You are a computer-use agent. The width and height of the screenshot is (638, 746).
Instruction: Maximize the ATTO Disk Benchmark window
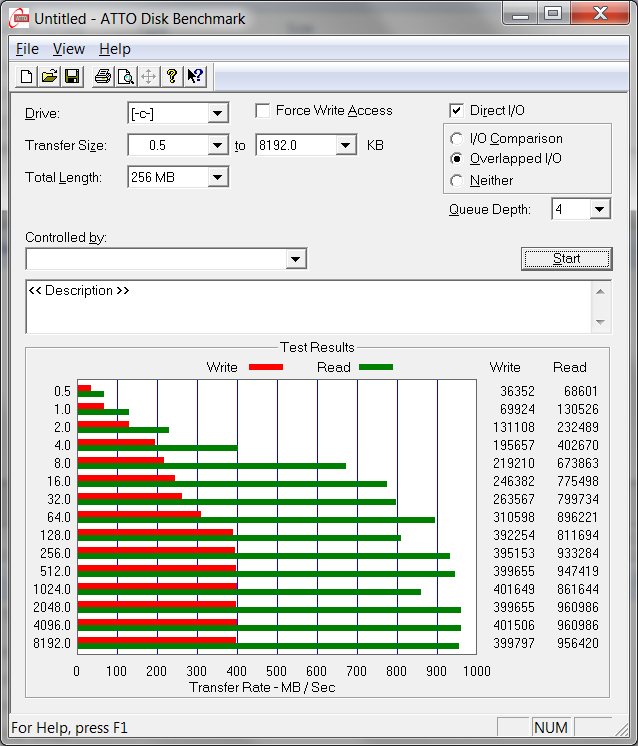pyautogui.click(x=553, y=13)
